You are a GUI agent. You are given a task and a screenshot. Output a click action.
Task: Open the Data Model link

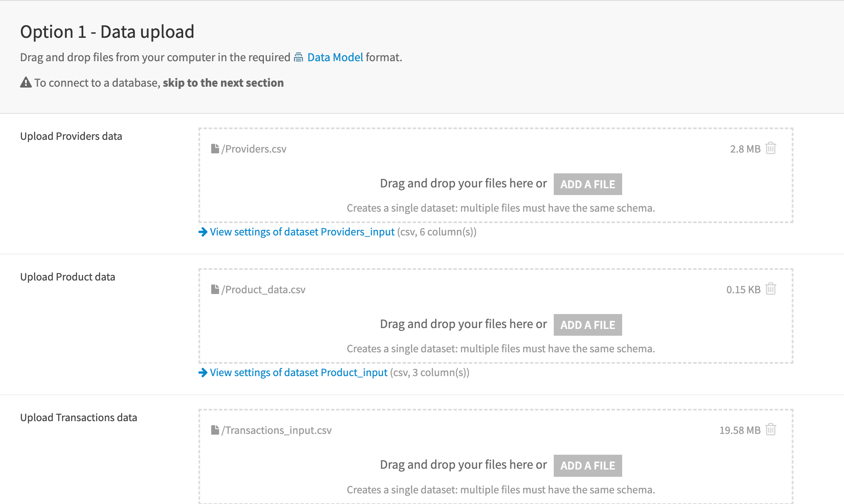335,57
